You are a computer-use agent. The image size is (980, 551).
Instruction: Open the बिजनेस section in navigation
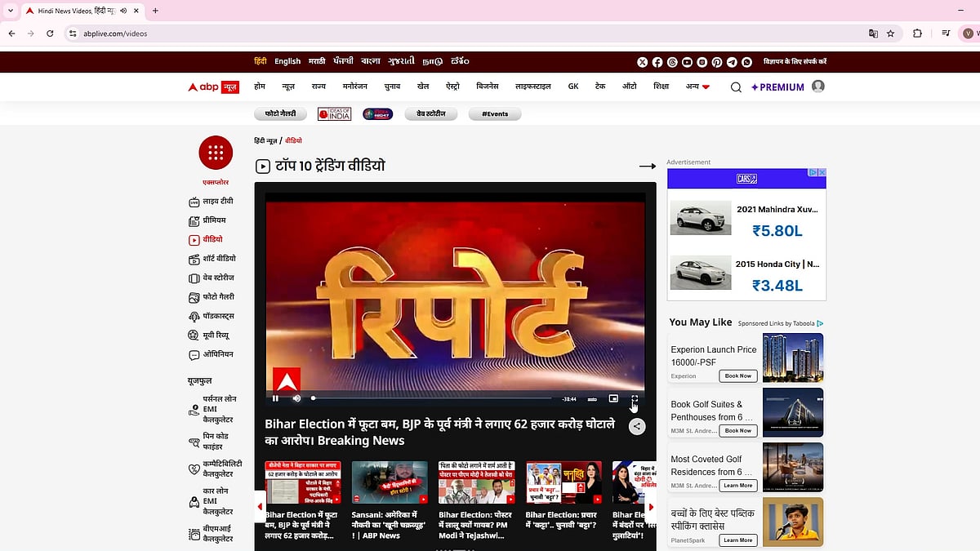click(x=486, y=87)
